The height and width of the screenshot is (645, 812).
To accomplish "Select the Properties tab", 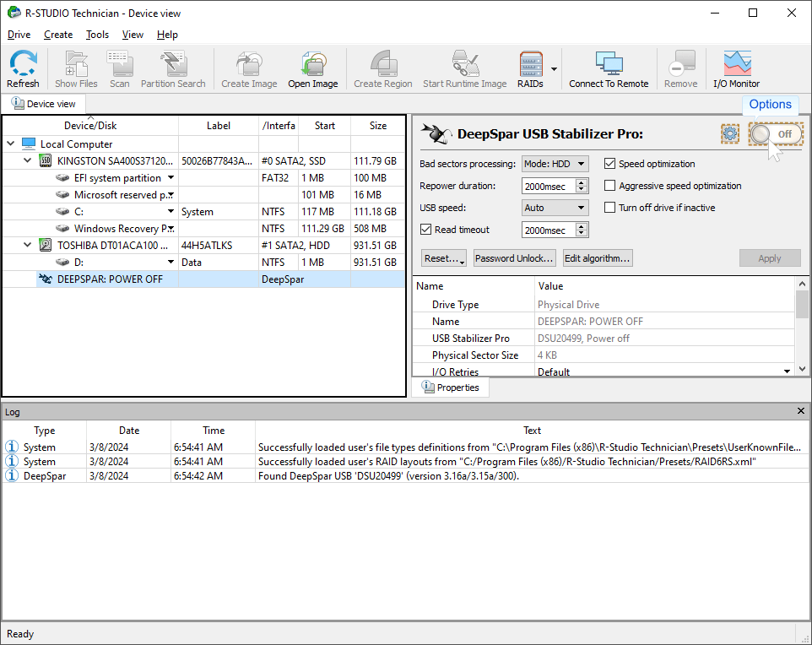I will pos(450,388).
